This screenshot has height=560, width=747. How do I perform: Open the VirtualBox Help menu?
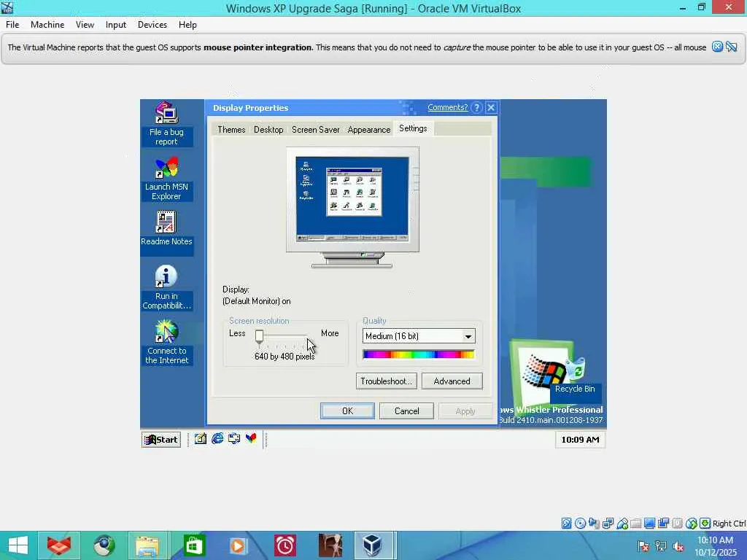(187, 25)
